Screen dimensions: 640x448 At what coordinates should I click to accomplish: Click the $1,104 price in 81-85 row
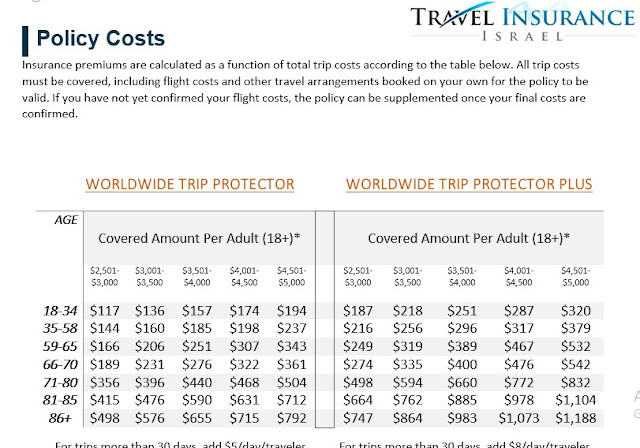(576, 400)
